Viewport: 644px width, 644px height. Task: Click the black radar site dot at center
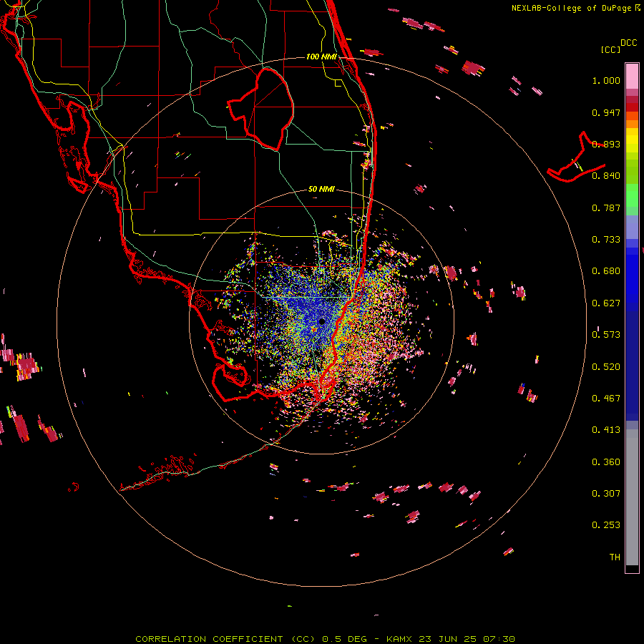(x=322, y=321)
